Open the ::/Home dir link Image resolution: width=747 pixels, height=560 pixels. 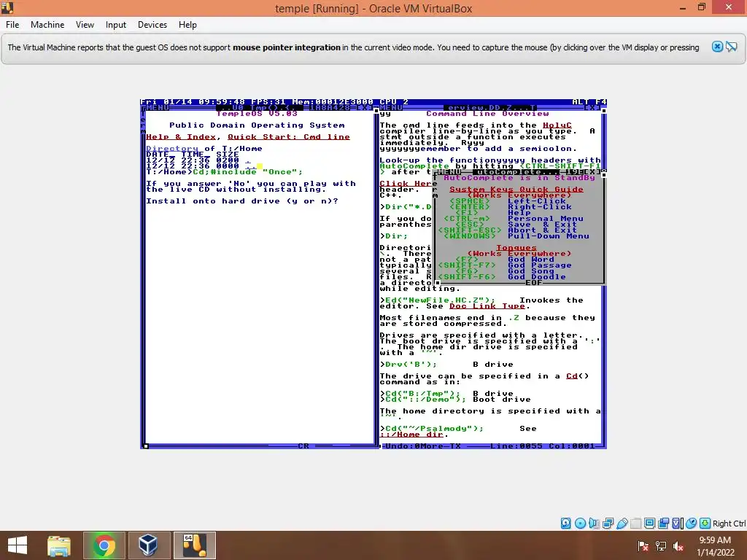click(x=411, y=435)
